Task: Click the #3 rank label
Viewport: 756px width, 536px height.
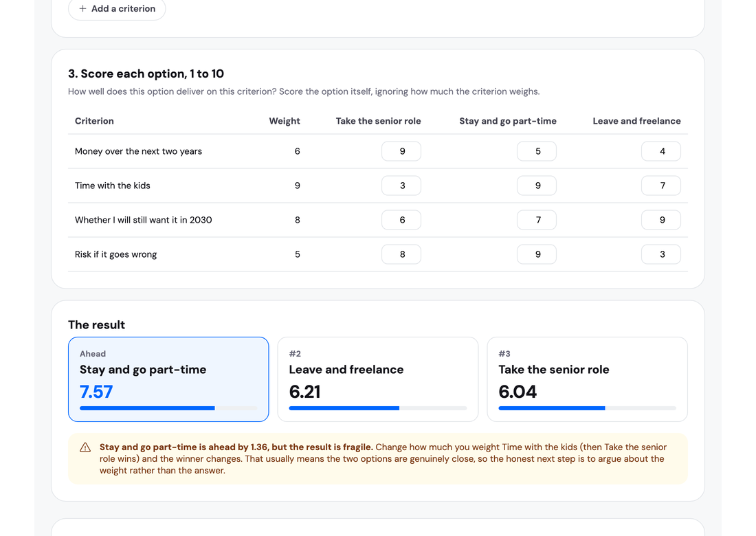Action: coord(504,354)
